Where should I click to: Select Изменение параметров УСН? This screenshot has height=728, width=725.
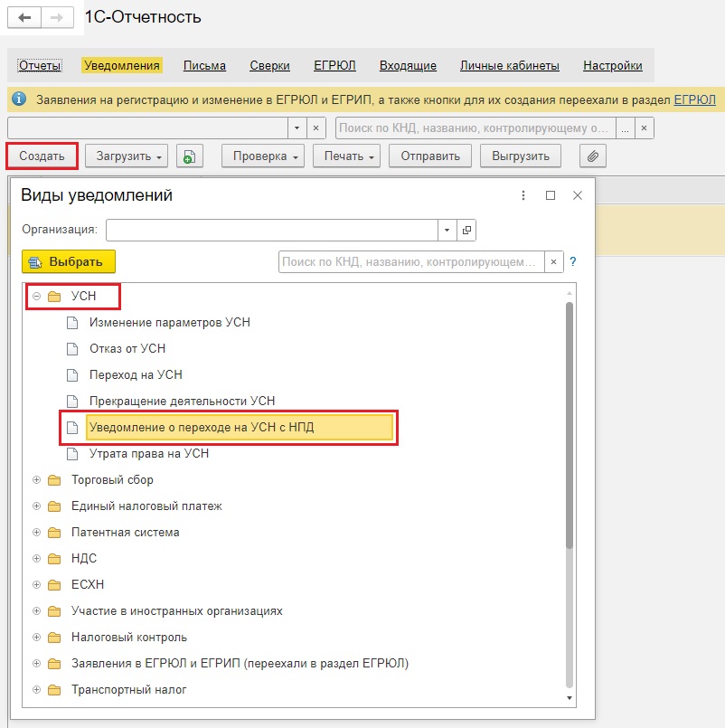(170, 322)
